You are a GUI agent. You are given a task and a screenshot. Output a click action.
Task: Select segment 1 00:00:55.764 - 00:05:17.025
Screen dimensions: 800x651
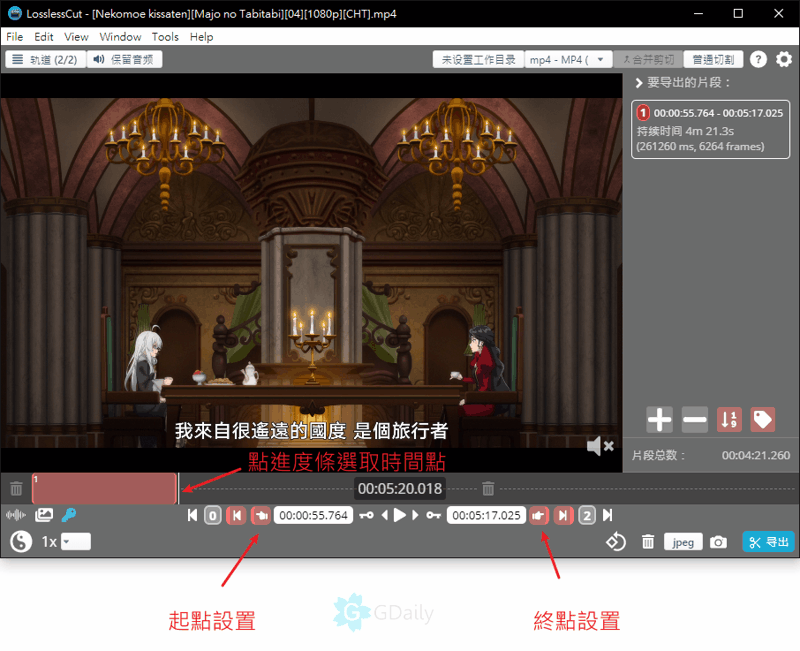(x=710, y=130)
